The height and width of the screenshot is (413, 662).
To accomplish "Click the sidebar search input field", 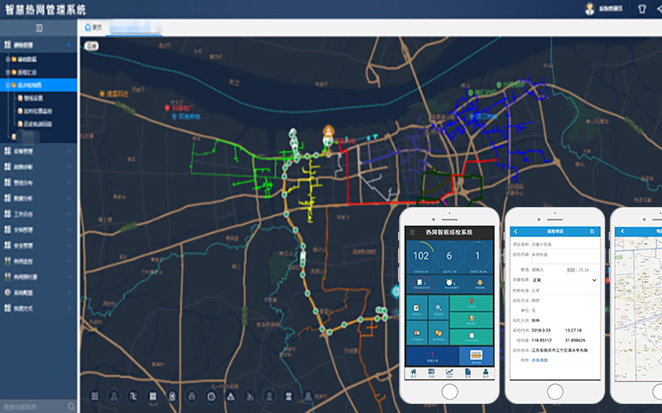I will click(x=32, y=406).
